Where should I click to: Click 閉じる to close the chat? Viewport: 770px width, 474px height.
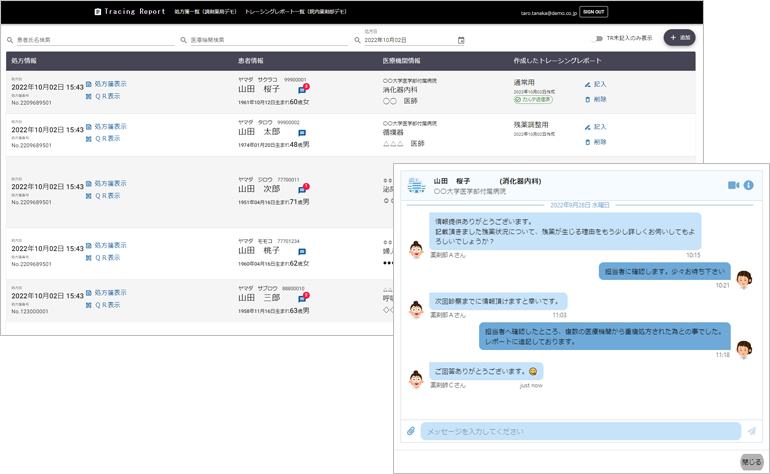point(751,462)
